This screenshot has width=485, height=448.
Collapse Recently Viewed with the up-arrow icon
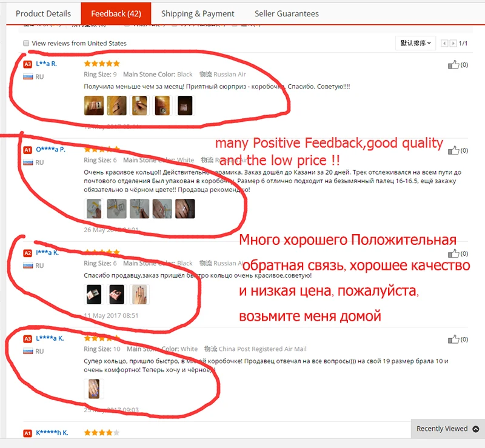pyautogui.click(x=476, y=429)
